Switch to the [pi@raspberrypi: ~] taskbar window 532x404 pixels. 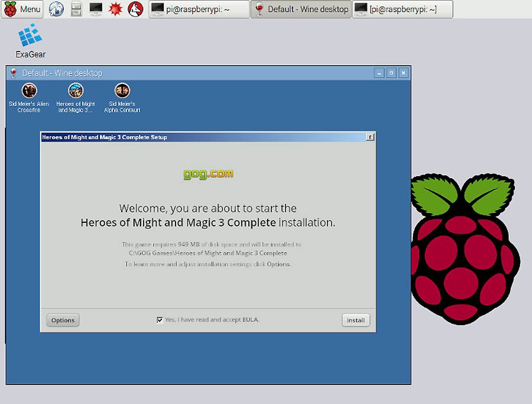click(403, 9)
